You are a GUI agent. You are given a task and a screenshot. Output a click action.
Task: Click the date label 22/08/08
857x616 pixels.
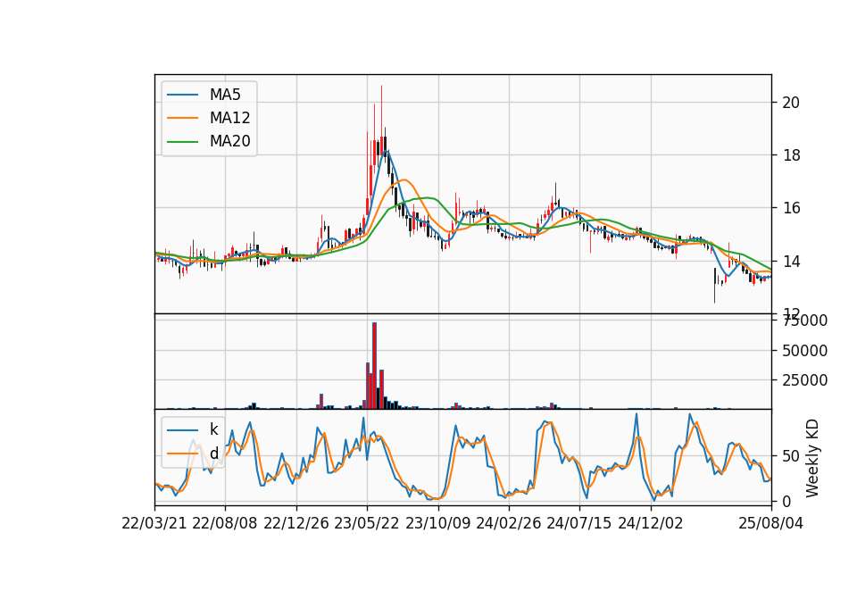[x=225, y=524]
